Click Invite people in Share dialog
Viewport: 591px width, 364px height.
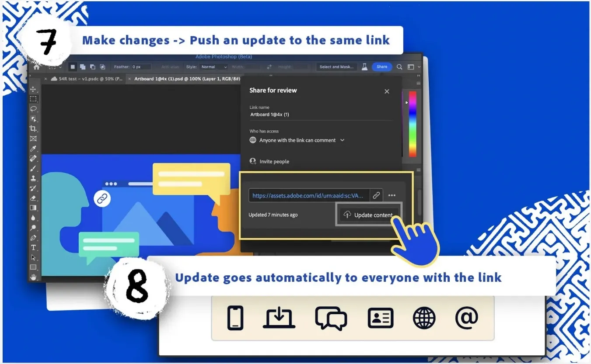click(x=269, y=162)
